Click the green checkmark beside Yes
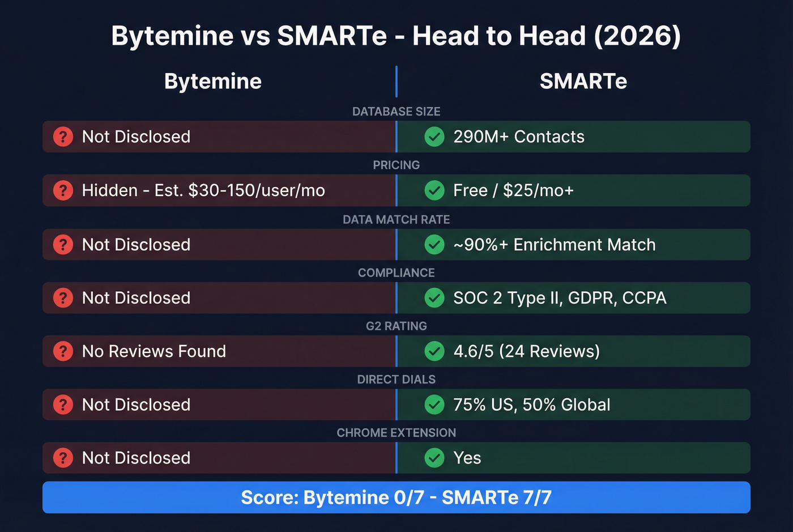This screenshot has width=793, height=532. (434, 458)
